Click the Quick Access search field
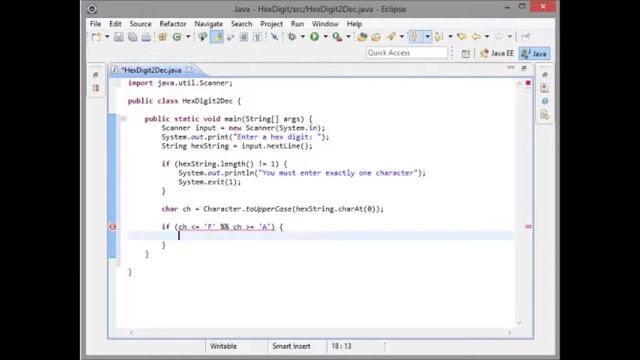Image resolution: width=640 pixels, height=360 pixels. pos(407,53)
